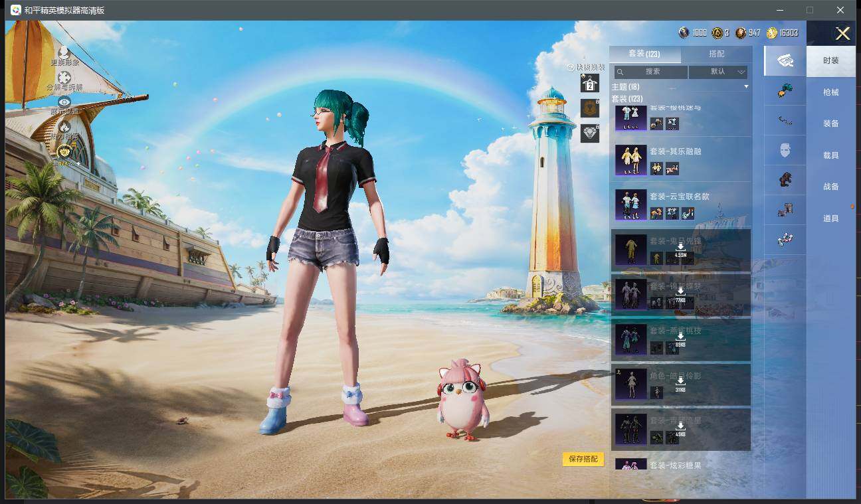Click the gold medal currency showing 3
This screenshot has height=504, width=861.
click(x=717, y=33)
